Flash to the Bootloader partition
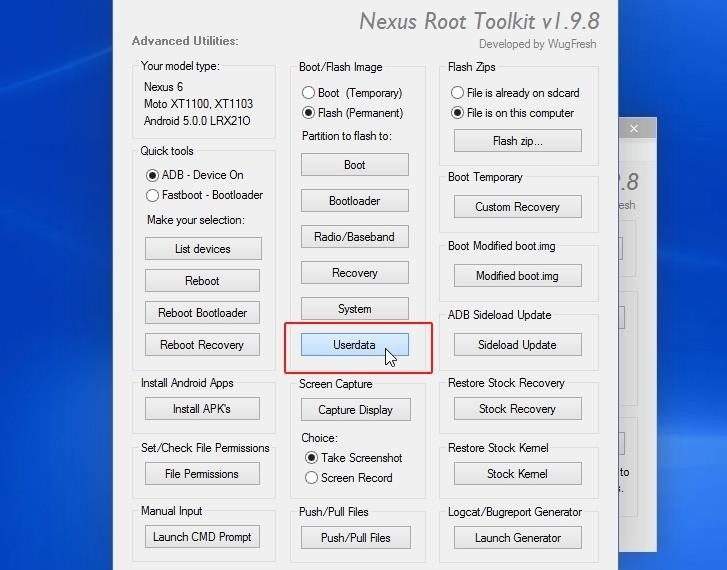Image resolution: width=727 pixels, height=570 pixels. (355, 201)
